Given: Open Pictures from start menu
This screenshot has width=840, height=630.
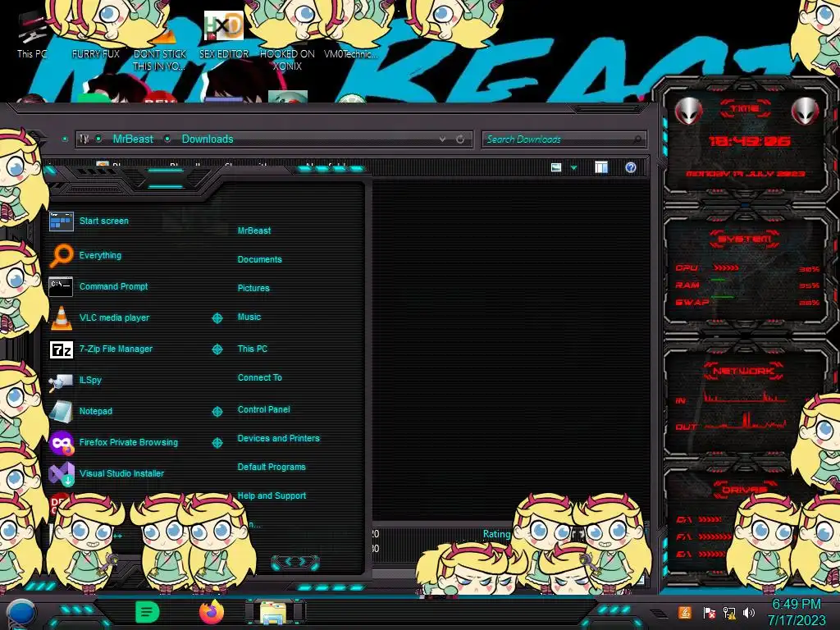Looking at the screenshot, I should point(253,288).
